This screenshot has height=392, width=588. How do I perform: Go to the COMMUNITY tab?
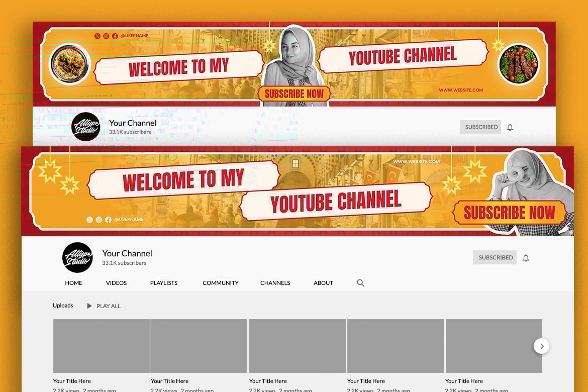pyautogui.click(x=221, y=283)
